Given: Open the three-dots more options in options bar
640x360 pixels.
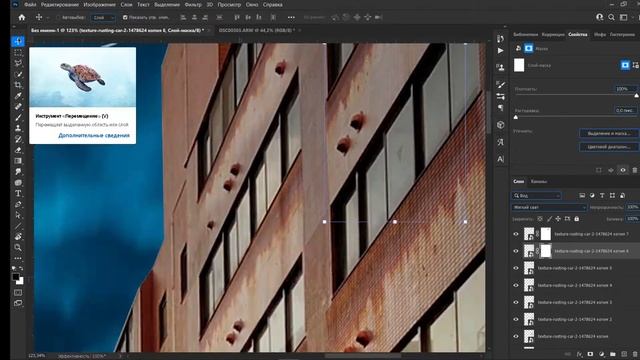Looking at the screenshot, I should click(291, 17).
